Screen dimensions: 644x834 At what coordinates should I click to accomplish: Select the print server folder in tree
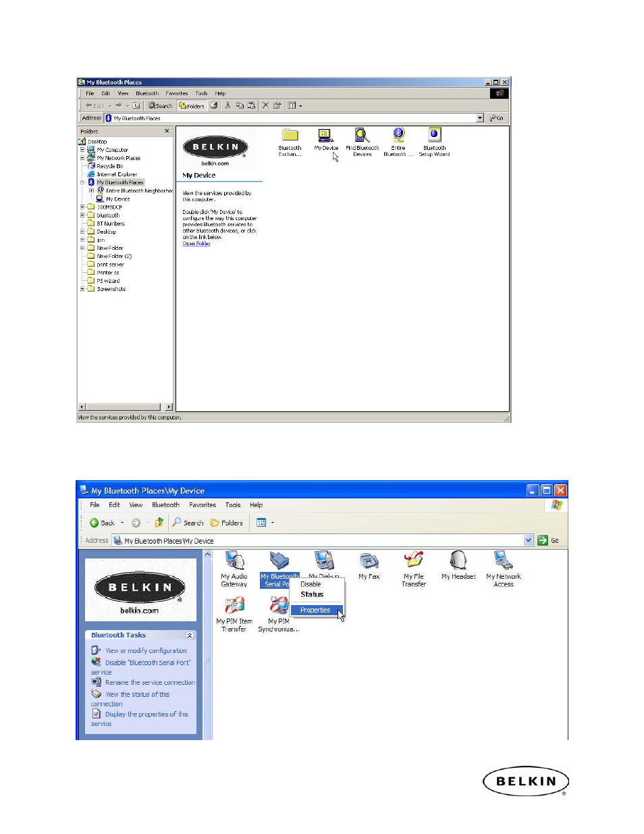pyautogui.click(x=110, y=264)
